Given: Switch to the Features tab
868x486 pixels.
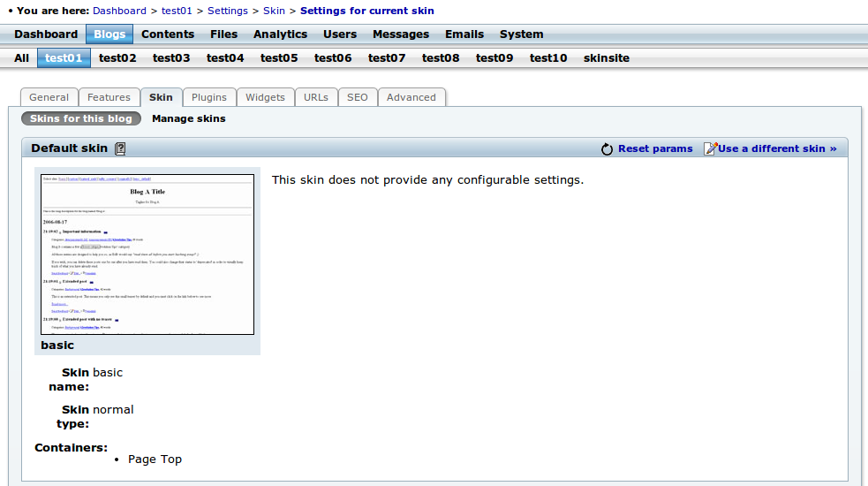Looking at the screenshot, I should click(x=109, y=97).
